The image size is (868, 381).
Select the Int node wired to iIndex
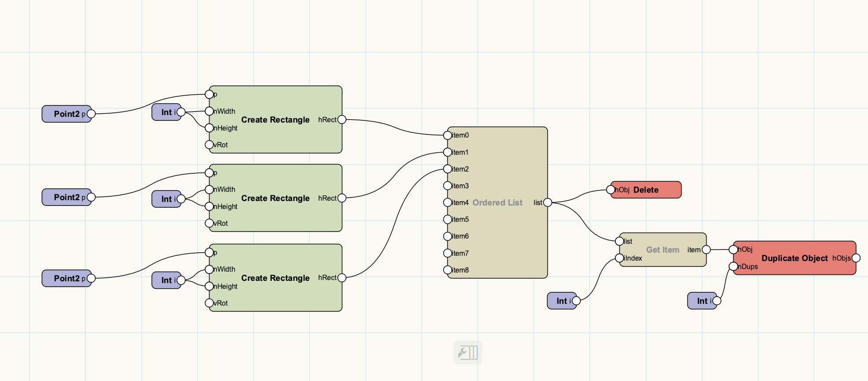point(560,301)
